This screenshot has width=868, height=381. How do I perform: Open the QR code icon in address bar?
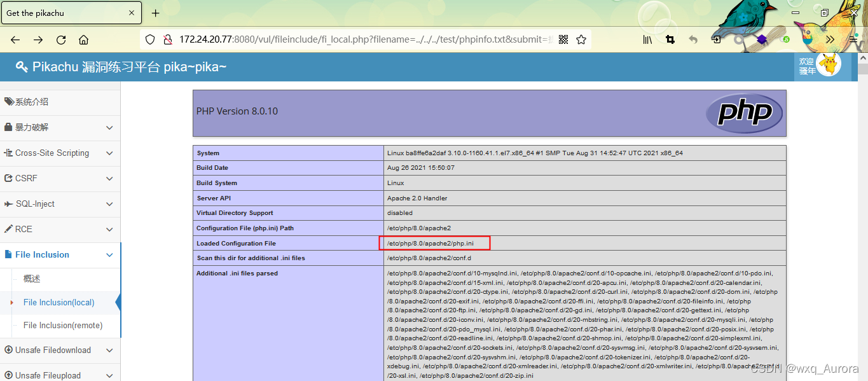coord(563,39)
